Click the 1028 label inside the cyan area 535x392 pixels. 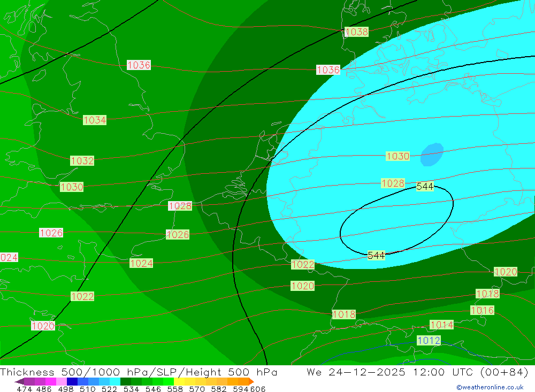tap(393, 183)
